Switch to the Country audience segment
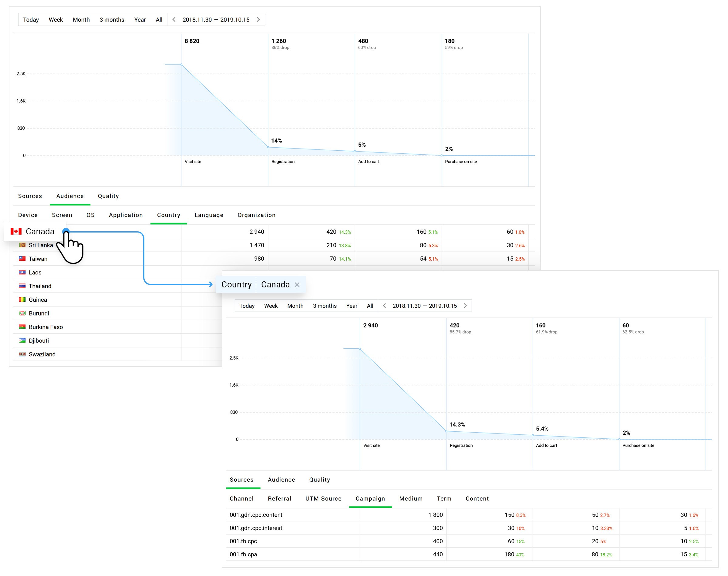 [168, 215]
